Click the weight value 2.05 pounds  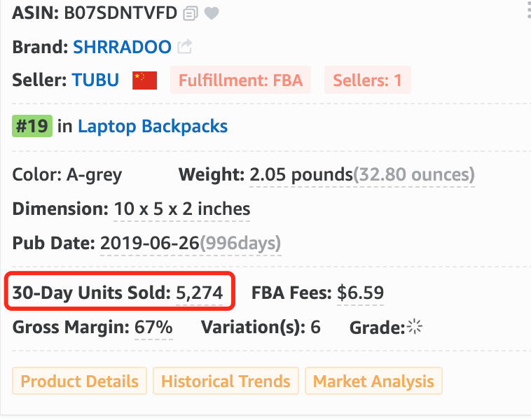pyautogui.click(x=301, y=175)
